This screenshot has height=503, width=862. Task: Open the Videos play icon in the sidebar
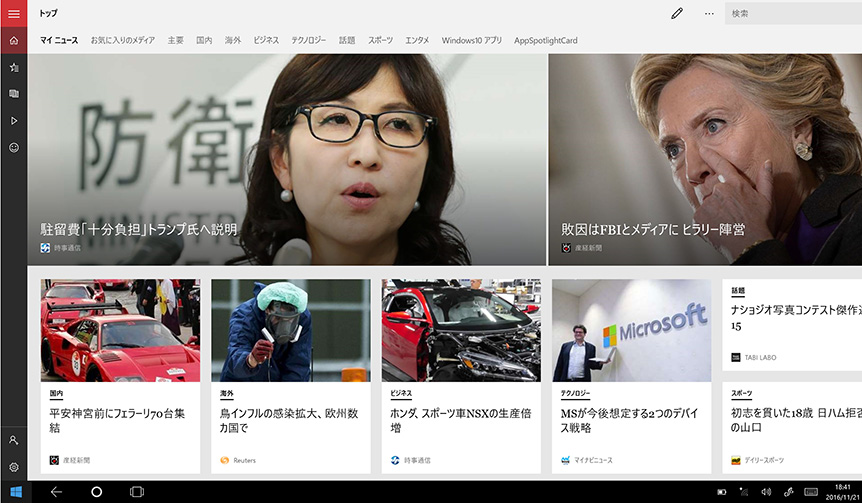pyautogui.click(x=14, y=121)
